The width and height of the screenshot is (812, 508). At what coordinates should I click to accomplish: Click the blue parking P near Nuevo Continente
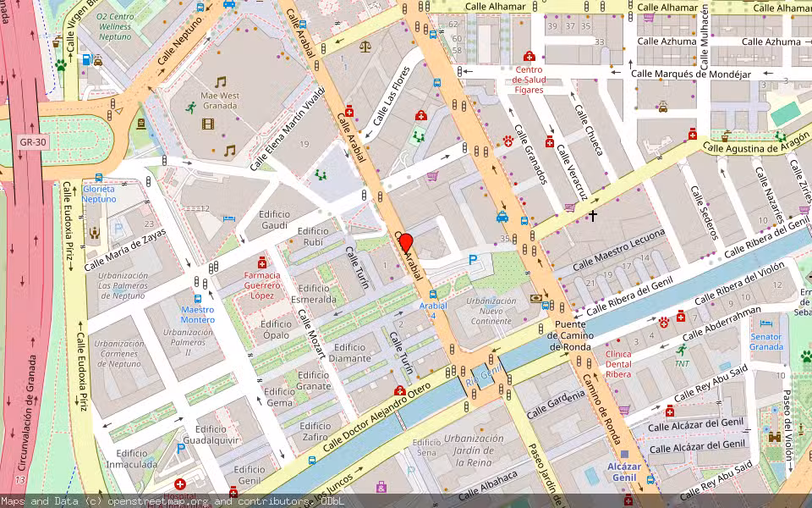click(473, 260)
